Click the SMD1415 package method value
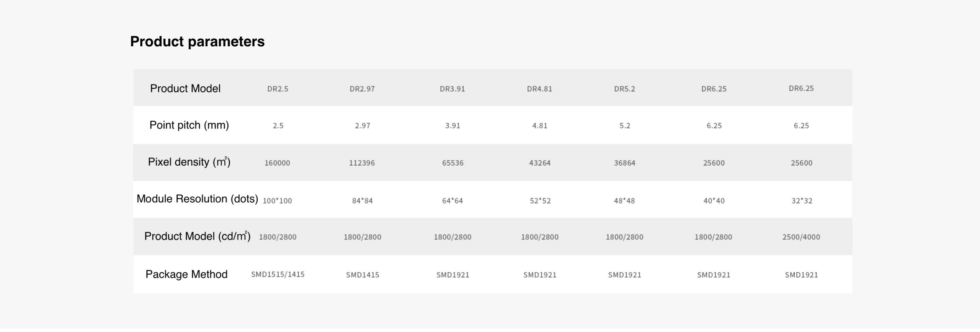This screenshot has height=332, width=980. 362,275
